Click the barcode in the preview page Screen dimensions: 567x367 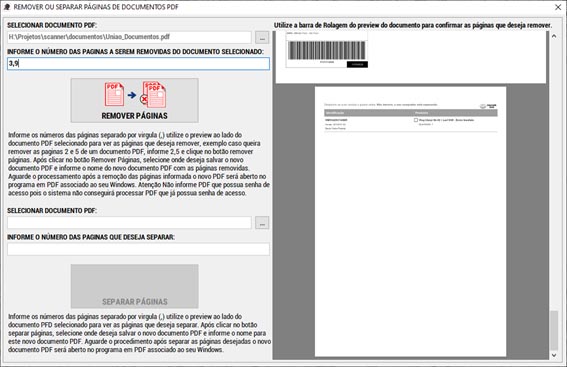[327, 50]
